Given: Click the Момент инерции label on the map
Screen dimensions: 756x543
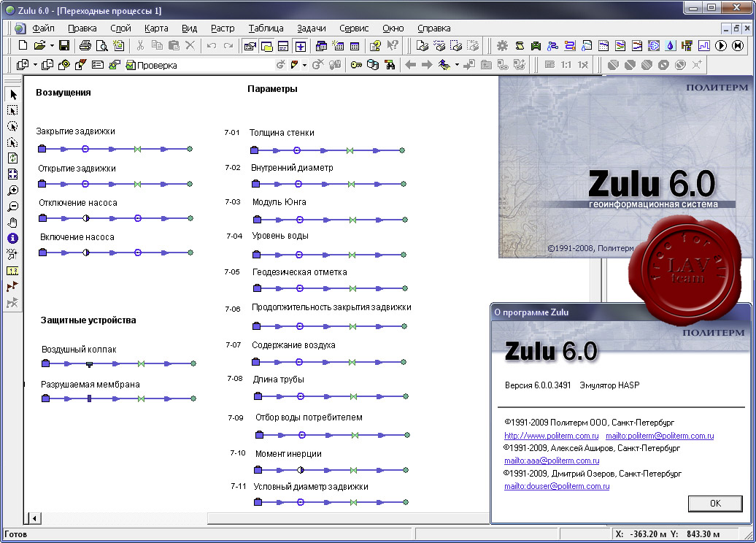Looking at the screenshot, I should tap(288, 454).
